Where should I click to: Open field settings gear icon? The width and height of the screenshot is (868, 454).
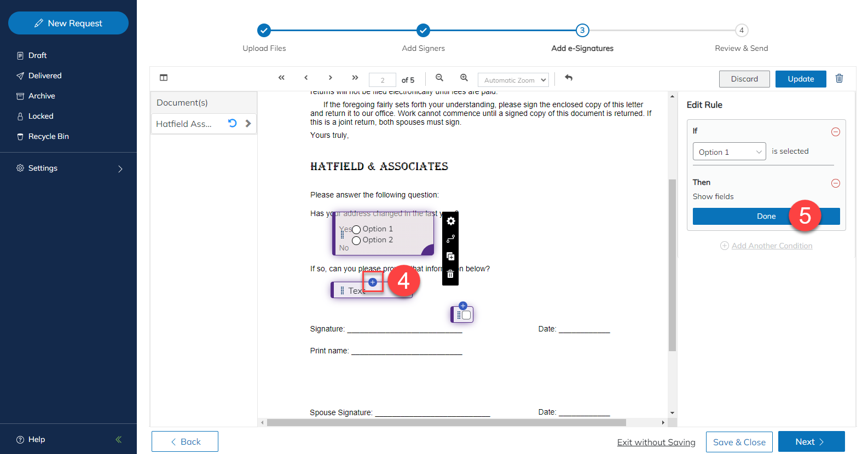coord(450,221)
